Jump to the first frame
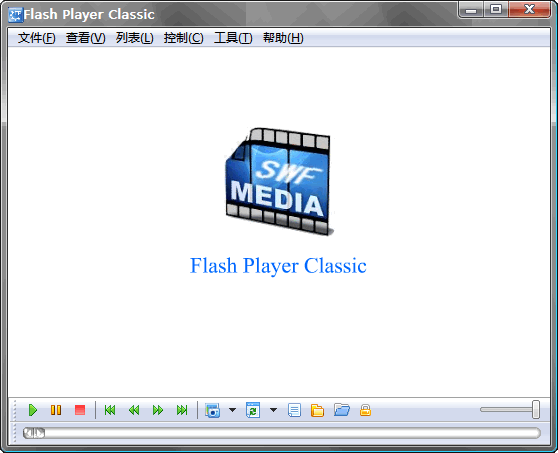 pyautogui.click(x=110, y=410)
